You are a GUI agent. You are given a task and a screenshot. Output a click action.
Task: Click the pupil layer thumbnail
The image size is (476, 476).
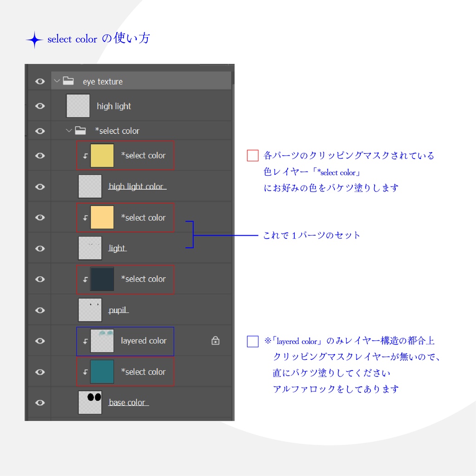click(90, 310)
